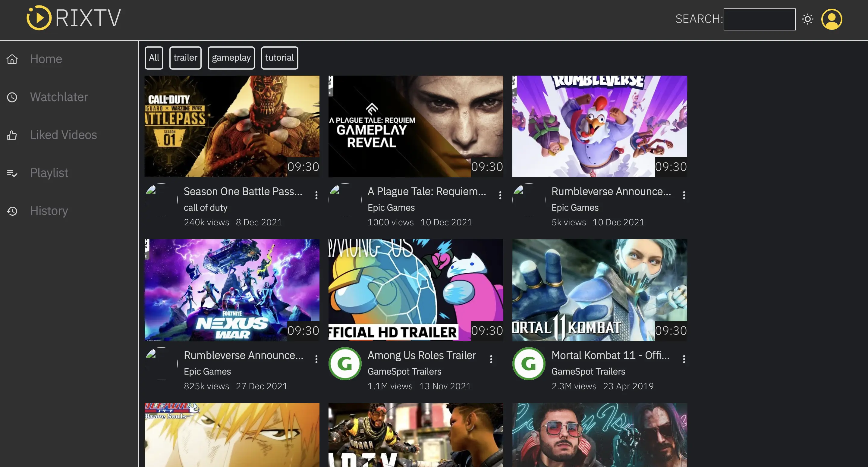Play the Among Us HD Trailer thumbnail
Viewport: 868px width, 467px height.
[x=416, y=290]
